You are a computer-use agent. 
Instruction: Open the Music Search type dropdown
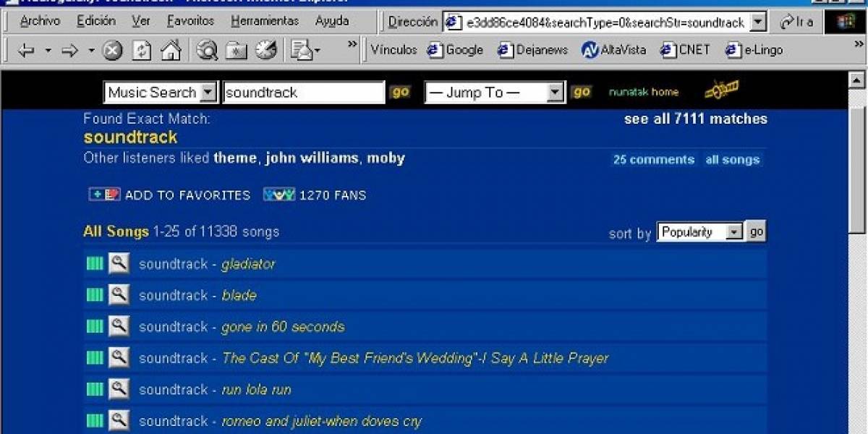[161, 93]
